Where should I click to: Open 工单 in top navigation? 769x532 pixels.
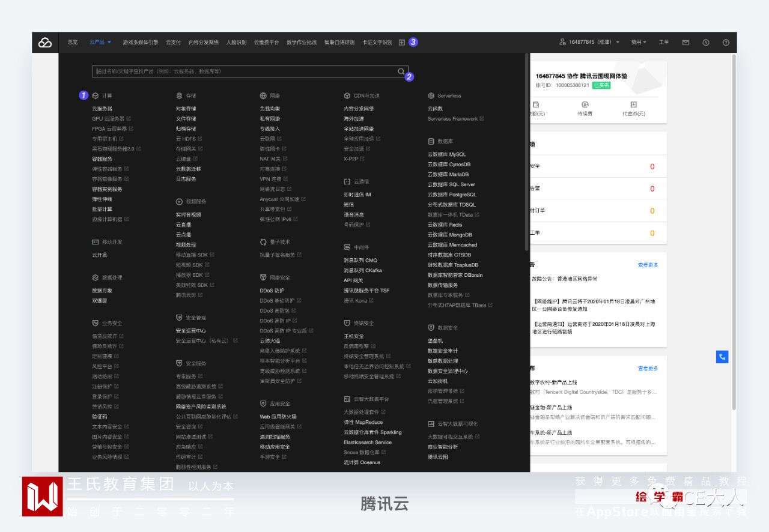point(664,42)
